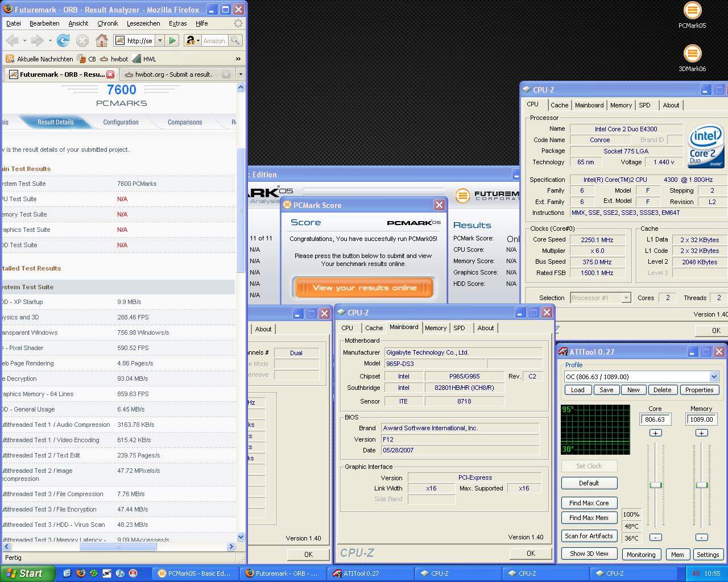Open the PCMark05 desktop shortcut
The image size is (728, 582).
(x=692, y=15)
